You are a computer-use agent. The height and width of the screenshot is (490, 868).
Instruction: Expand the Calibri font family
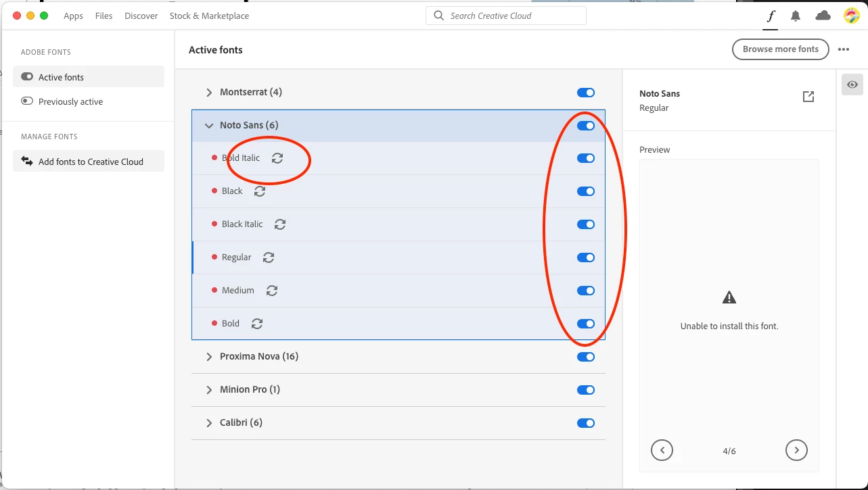[x=209, y=423]
